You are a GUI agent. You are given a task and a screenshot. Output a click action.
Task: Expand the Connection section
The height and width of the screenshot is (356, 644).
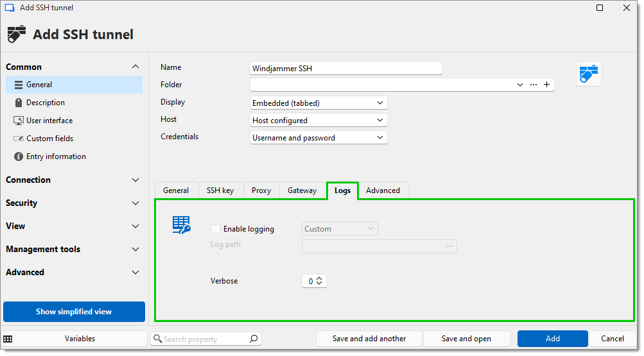click(73, 180)
